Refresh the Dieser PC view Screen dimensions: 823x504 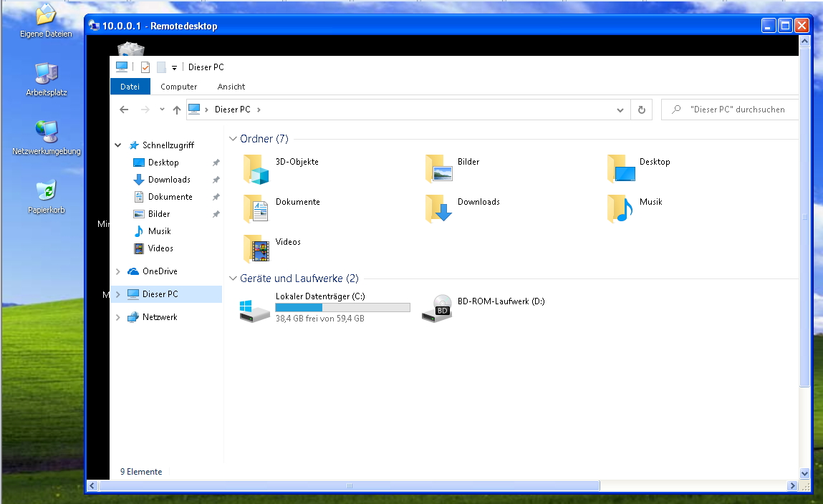pos(641,110)
